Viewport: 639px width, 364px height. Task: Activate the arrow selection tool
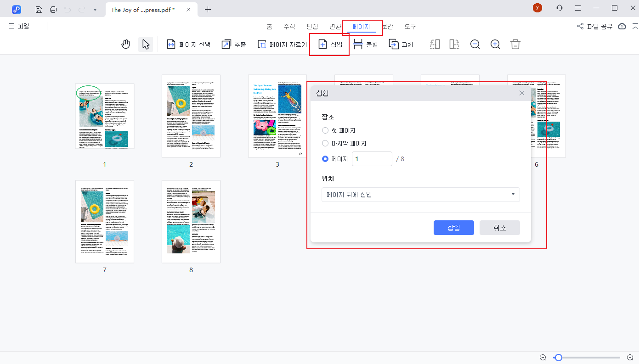click(146, 45)
